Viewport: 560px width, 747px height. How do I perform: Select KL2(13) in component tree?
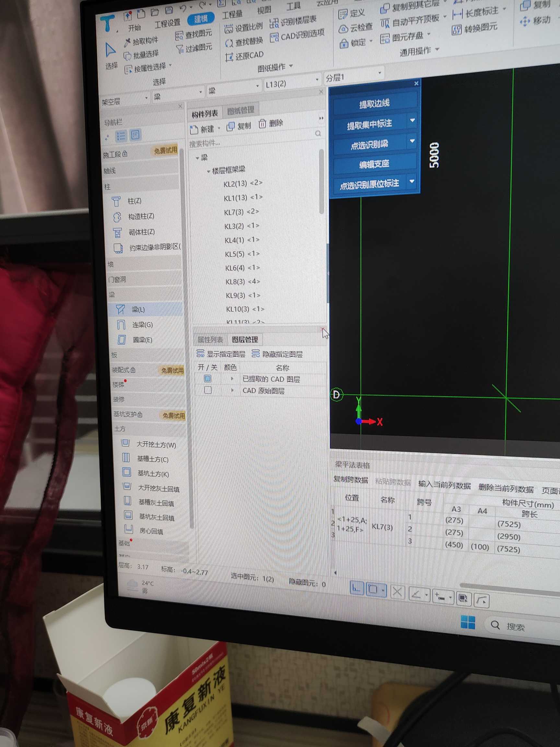(x=243, y=183)
